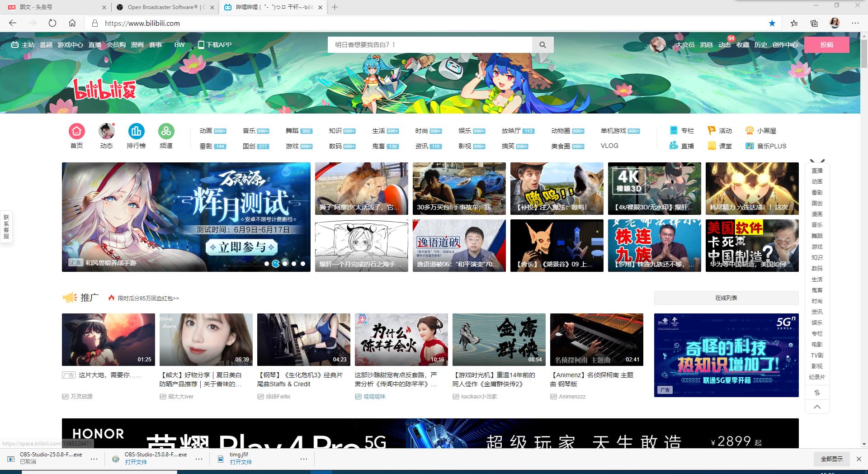This screenshot has height=474, width=868.
Task: Click 下载APP in the top navigation
Action: click(215, 45)
